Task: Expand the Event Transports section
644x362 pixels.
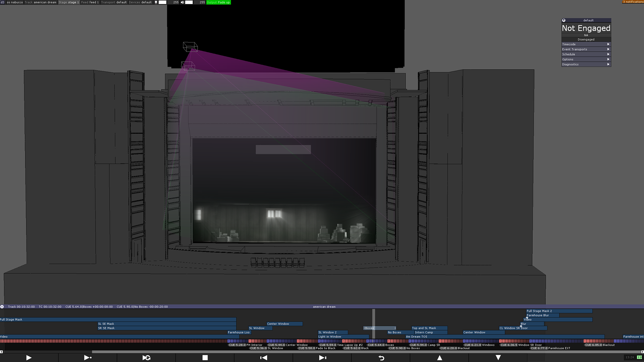Action: pos(586,49)
